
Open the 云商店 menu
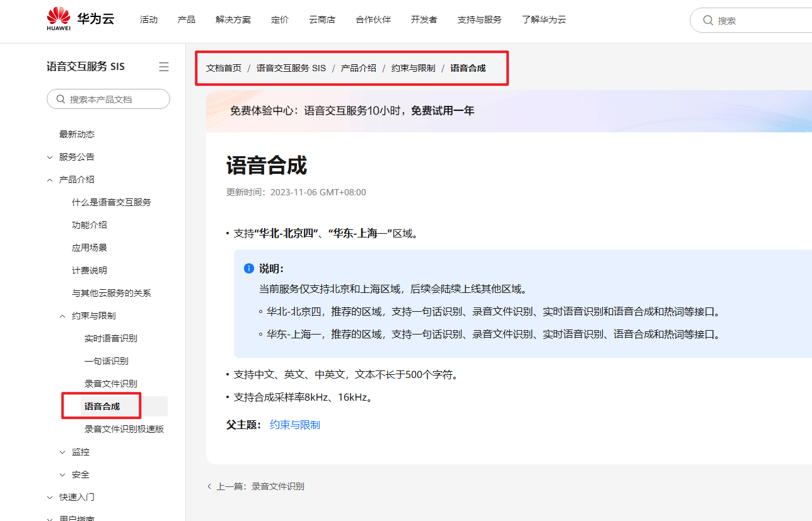pos(322,20)
